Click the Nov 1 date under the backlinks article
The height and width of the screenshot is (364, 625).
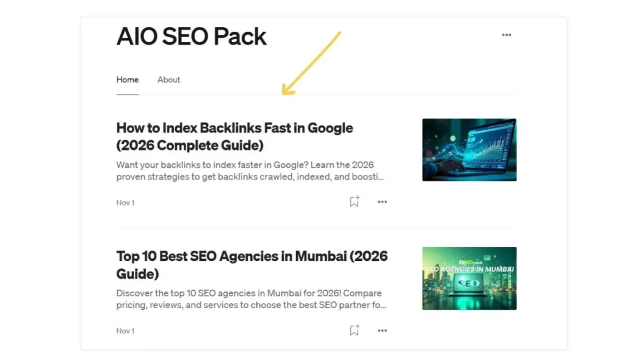point(125,202)
